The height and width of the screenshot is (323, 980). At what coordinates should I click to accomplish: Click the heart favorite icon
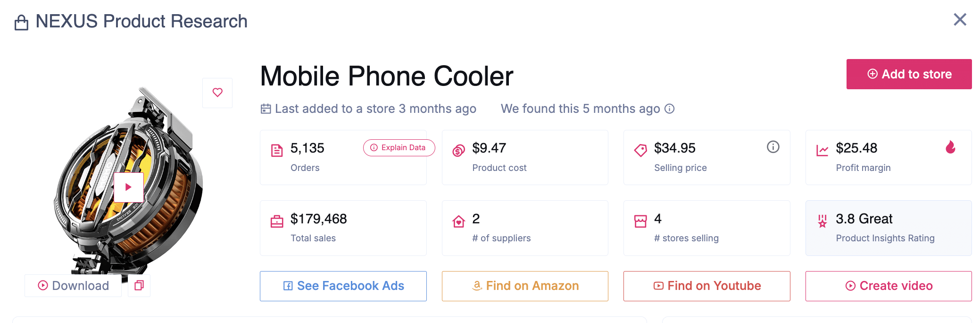pyautogui.click(x=217, y=93)
